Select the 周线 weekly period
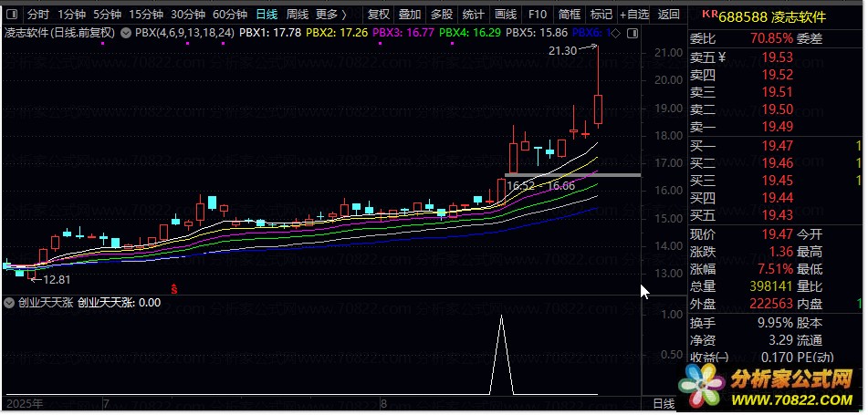Image resolution: width=868 pixels, height=415 pixels. tap(298, 14)
